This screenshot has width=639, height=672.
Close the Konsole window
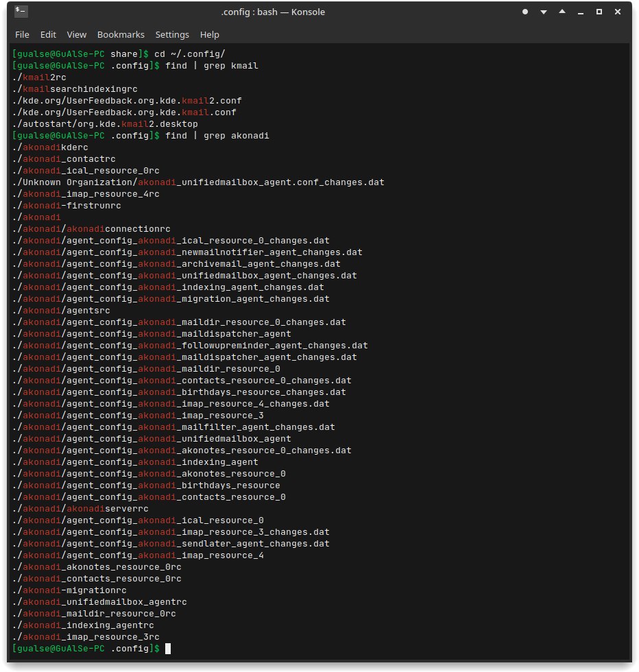click(x=618, y=12)
